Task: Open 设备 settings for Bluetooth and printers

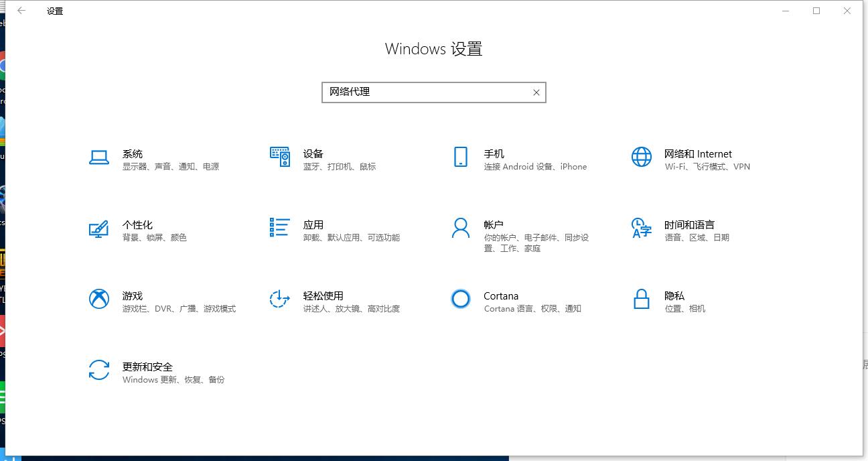Action: [313, 159]
